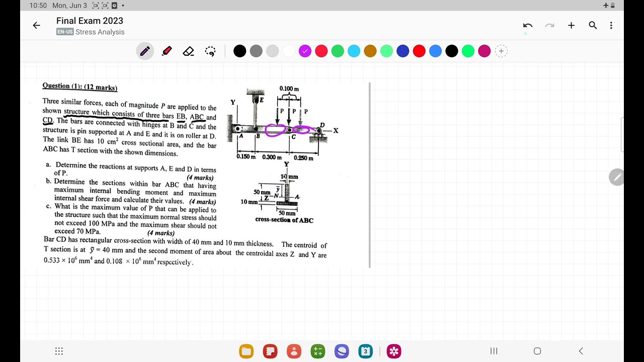The image size is (644, 362).
Task: Pick the orange-brown color swatch
Action: (x=370, y=51)
